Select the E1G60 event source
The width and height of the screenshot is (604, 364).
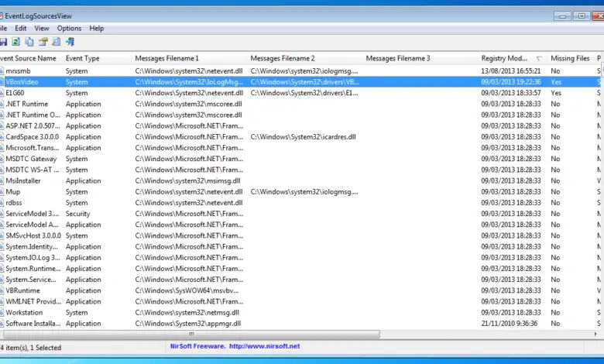point(15,93)
